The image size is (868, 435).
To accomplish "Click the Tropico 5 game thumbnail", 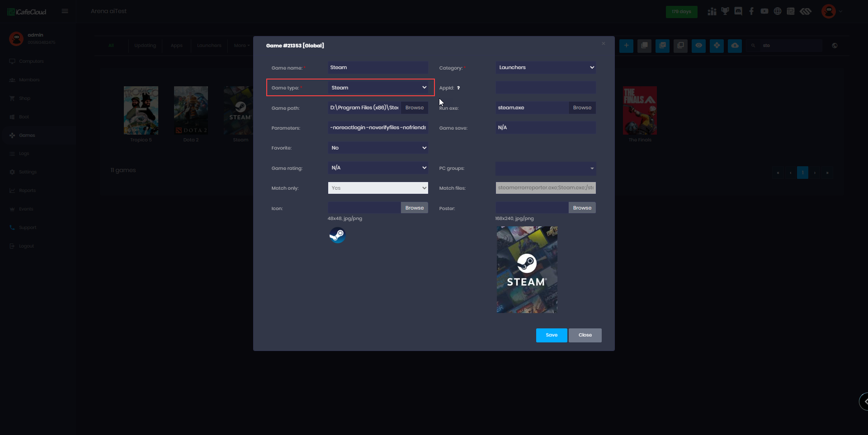I will pos(141,110).
